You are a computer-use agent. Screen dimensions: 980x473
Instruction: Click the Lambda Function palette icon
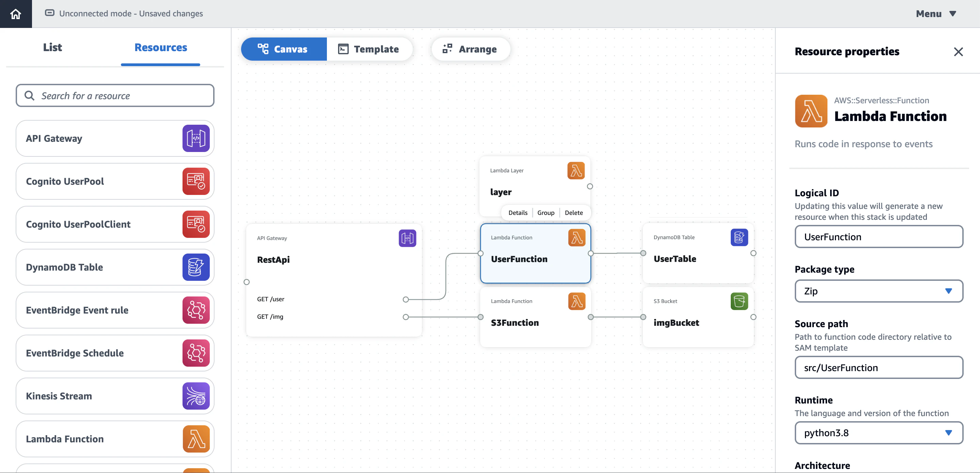pyautogui.click(x=196, y=439)
